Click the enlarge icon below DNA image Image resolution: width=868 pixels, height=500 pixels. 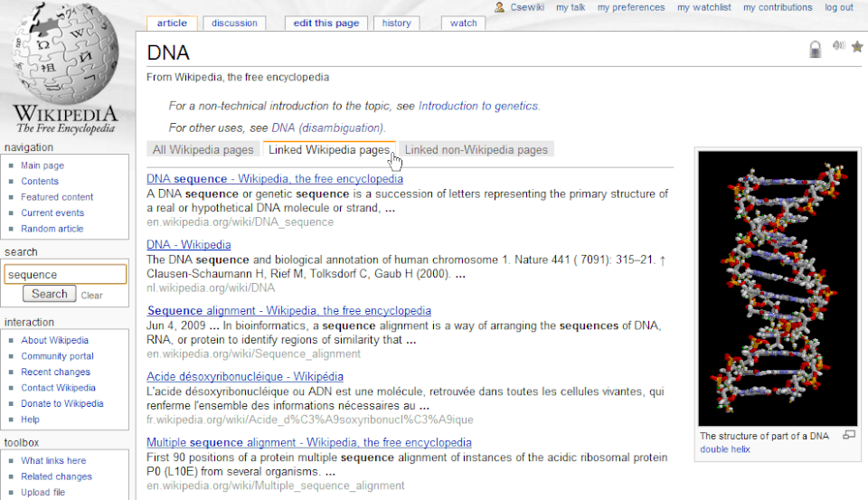coord(848,435)
